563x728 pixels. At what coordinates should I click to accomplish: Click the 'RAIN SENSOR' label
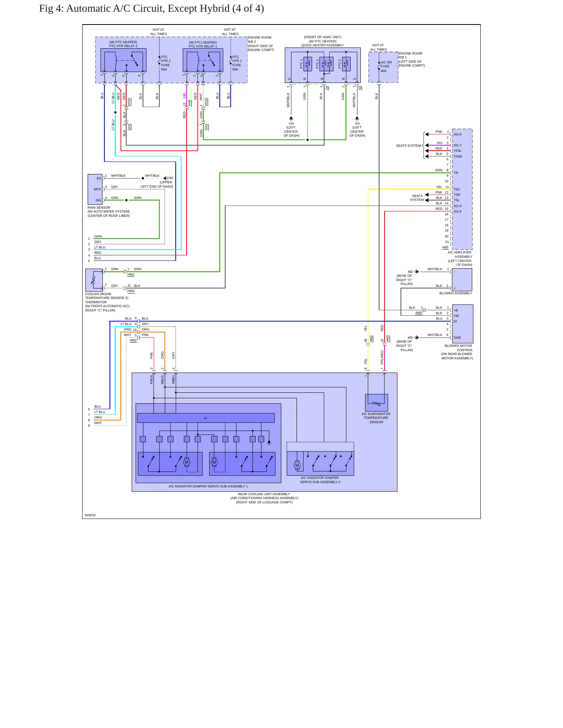(99, 207)
